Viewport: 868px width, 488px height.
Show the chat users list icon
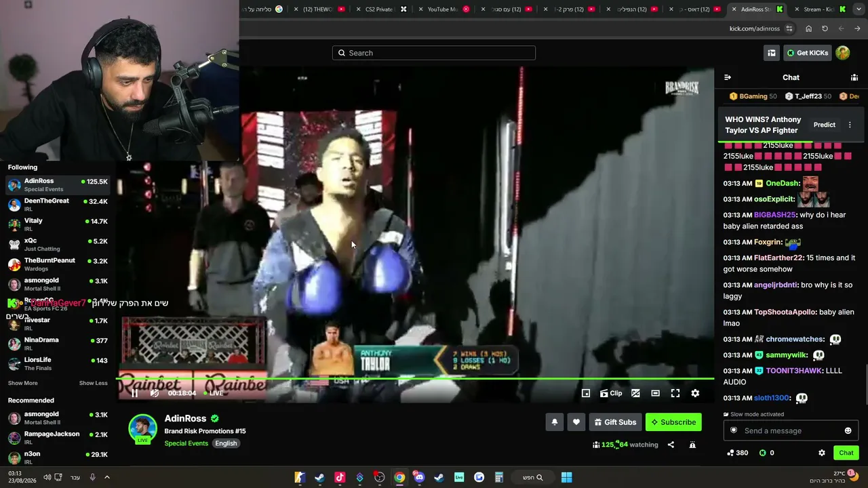coord(854,77)
